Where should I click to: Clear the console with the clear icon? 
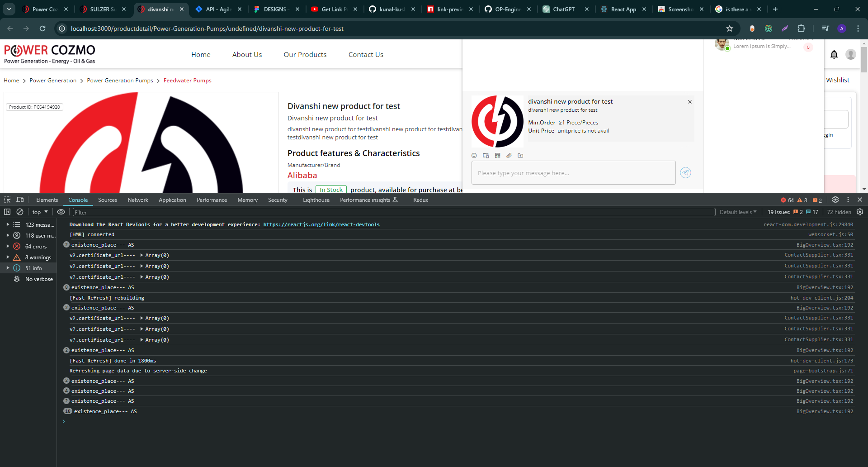(20, 212)
